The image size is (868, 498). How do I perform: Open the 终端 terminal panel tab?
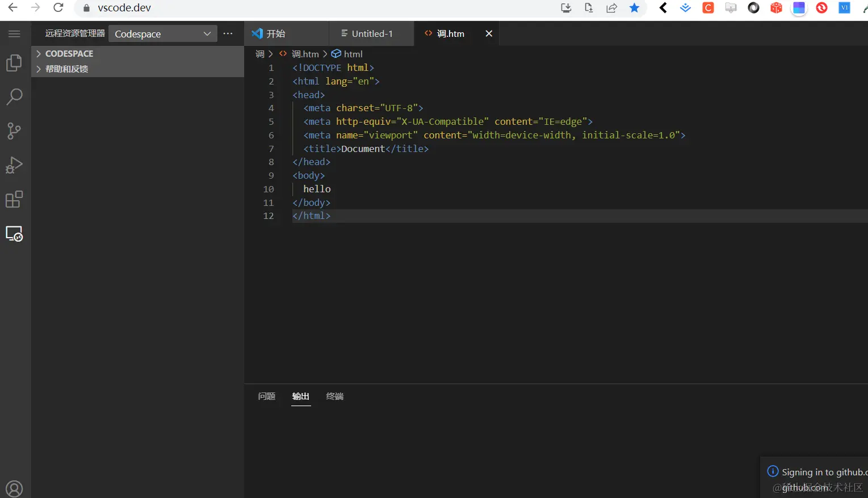334,396
